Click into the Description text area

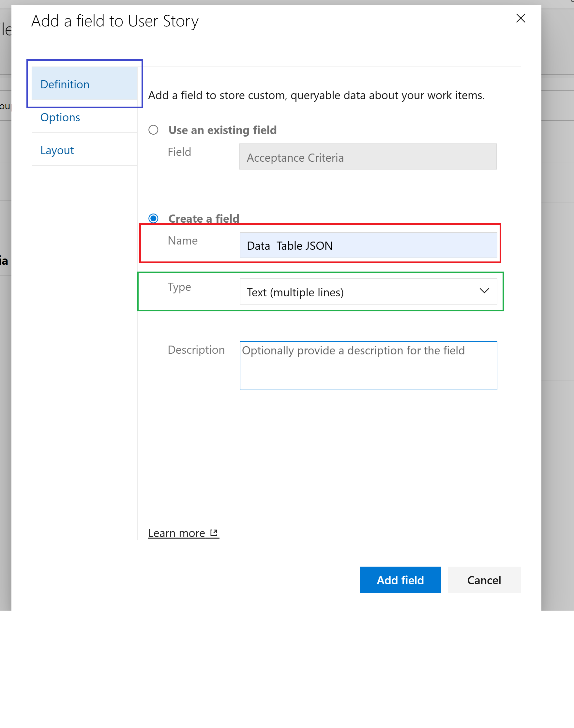(368, 370)
